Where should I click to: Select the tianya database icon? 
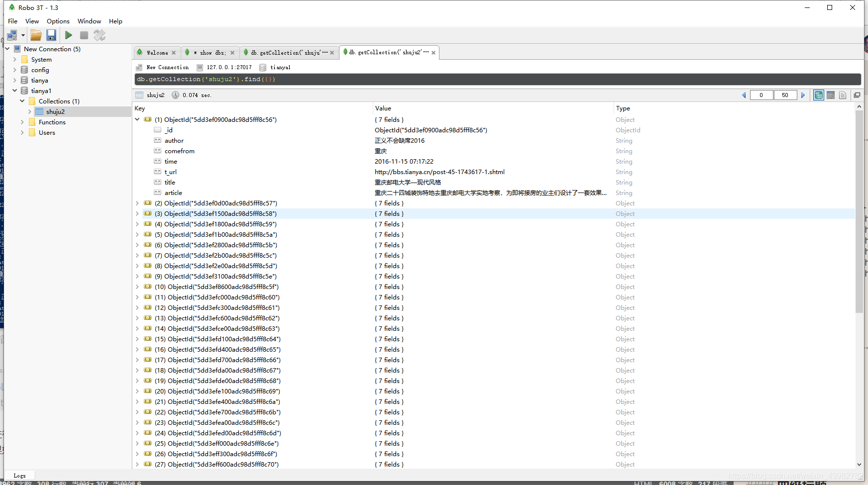[24, 80]
